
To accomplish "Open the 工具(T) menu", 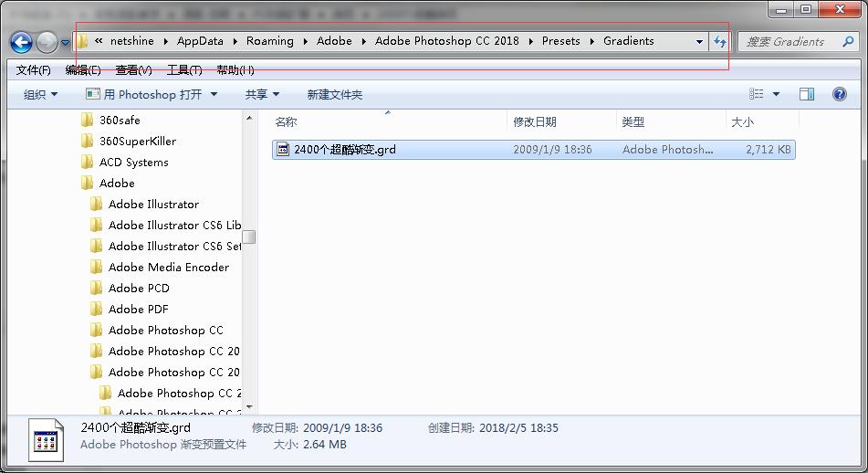I will [x=184, y=70].
